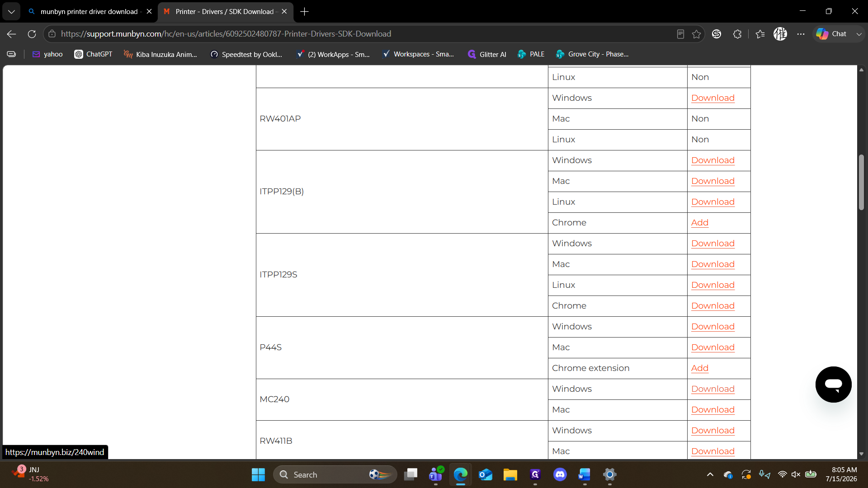Open immersive reader view
The width and height of the screenshot is (868, 488).
coord(680,34)
